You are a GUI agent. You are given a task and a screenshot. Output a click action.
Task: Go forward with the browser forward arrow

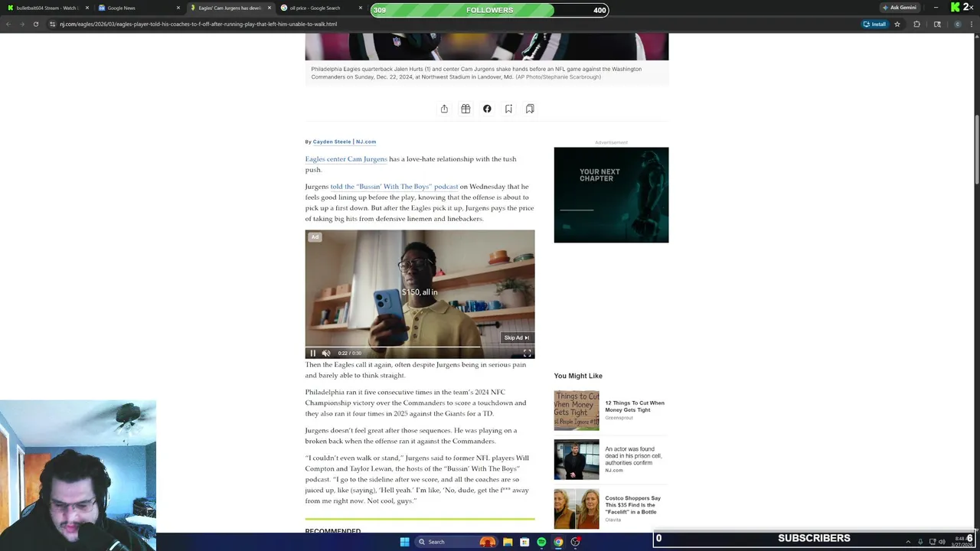22,24
